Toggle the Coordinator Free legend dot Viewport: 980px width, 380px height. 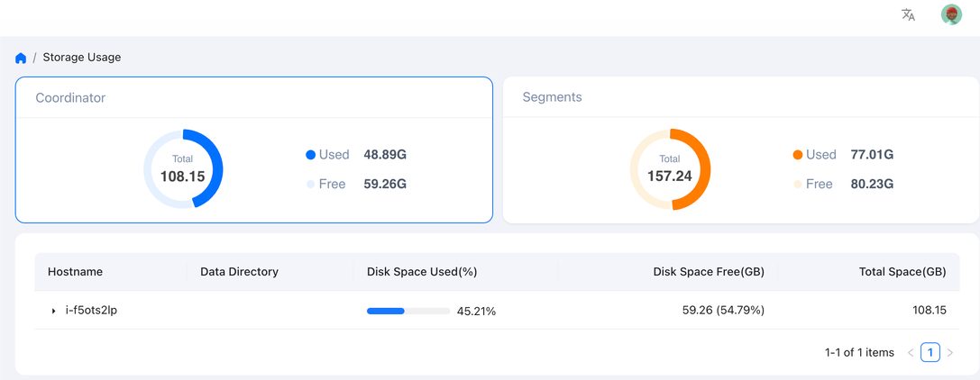coord(311,185)
